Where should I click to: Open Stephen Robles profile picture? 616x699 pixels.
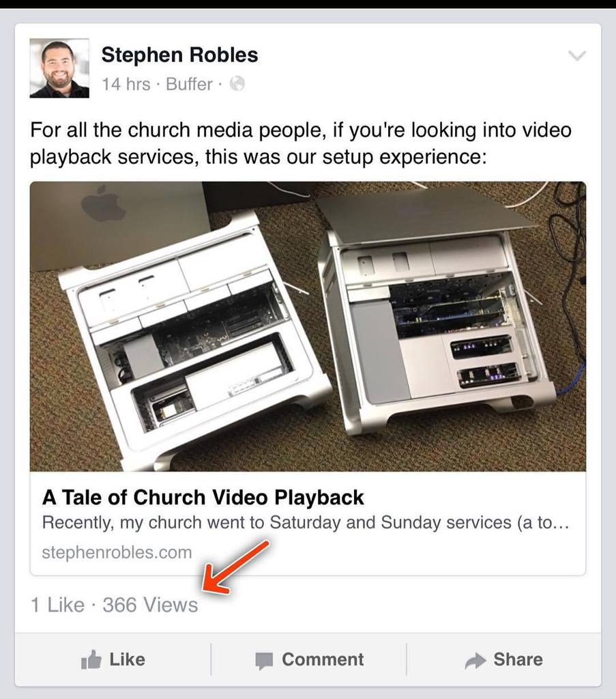pos(59,68)
